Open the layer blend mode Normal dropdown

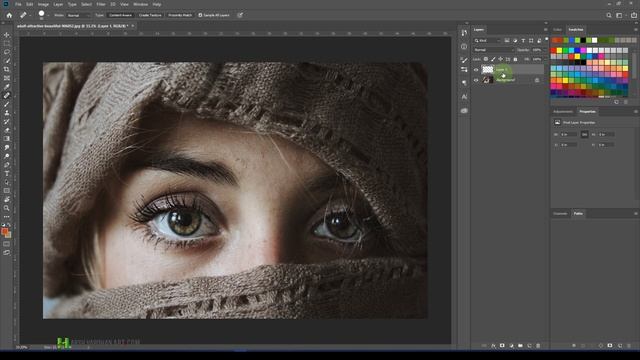pos(493,50)
